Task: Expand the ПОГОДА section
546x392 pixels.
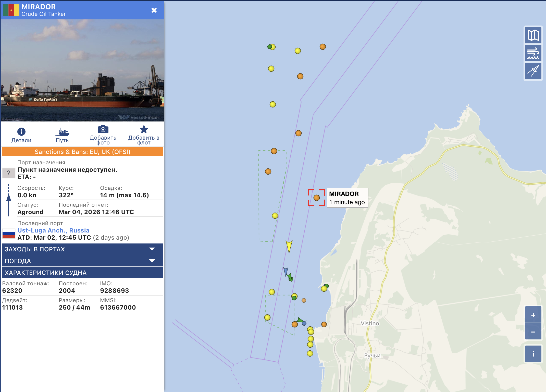Action: tap(82, 261)
